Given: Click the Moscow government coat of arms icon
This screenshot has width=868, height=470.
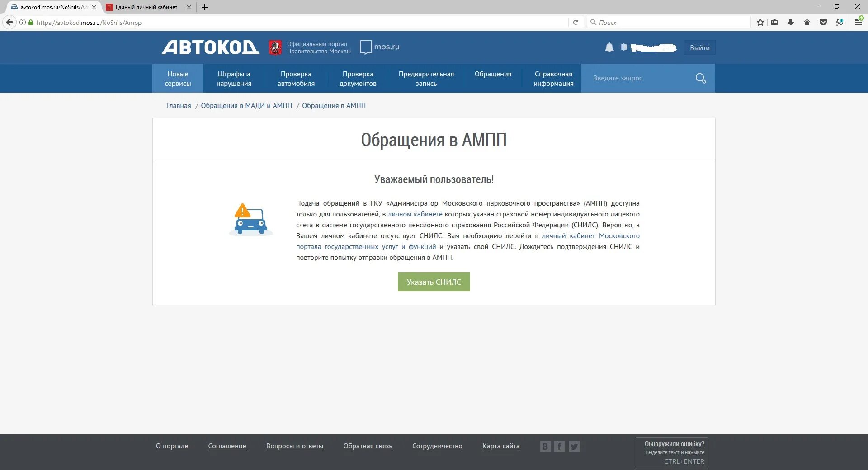Looking at the screenshot, I should (x=275, y=47).
